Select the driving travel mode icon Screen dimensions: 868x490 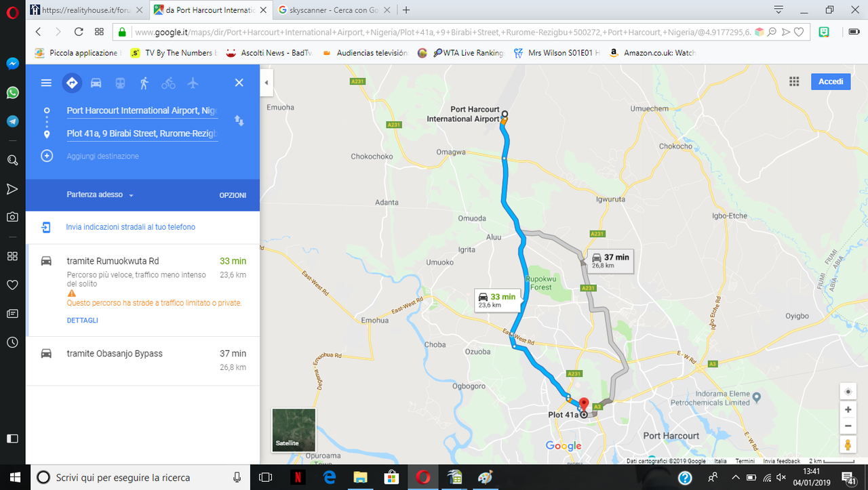click(96, 83)
